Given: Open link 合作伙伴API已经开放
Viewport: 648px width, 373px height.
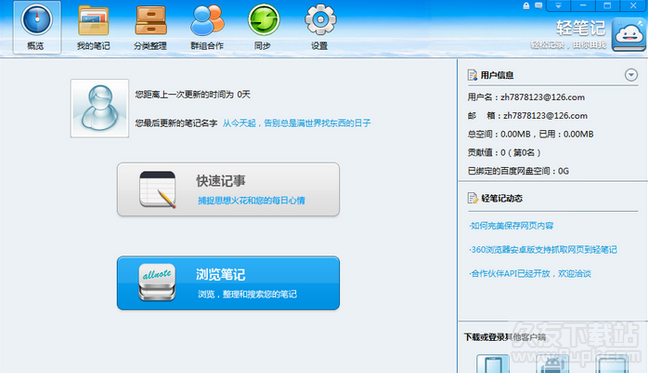Looking at the screenshot, I should [x=530, y=273].
